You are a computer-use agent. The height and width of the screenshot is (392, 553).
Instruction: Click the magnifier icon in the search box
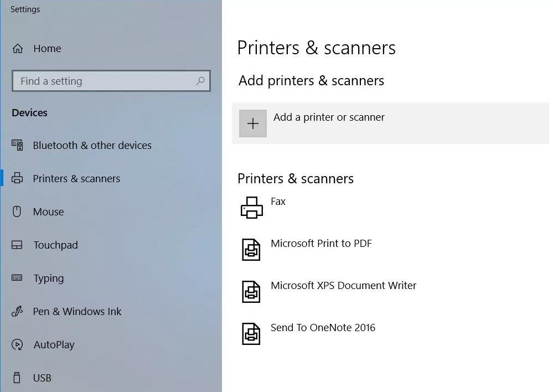200,81
